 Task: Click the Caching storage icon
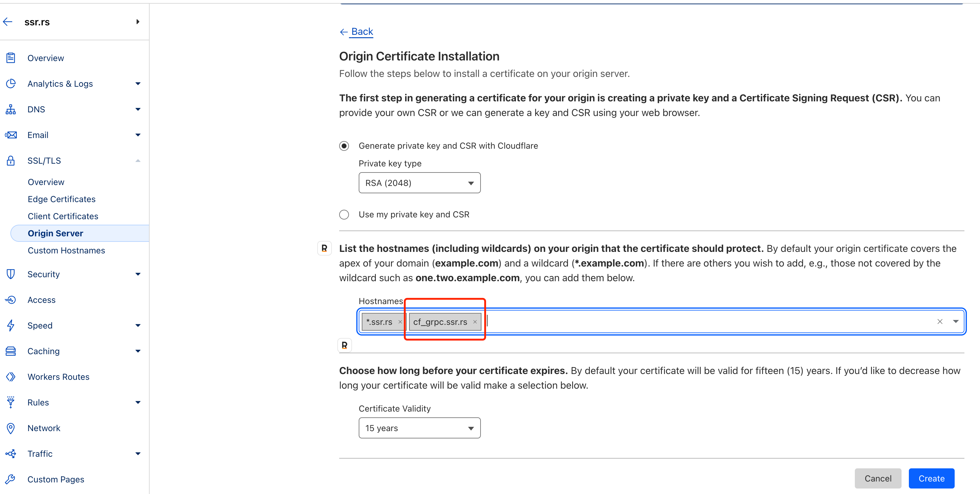point(11,351)
